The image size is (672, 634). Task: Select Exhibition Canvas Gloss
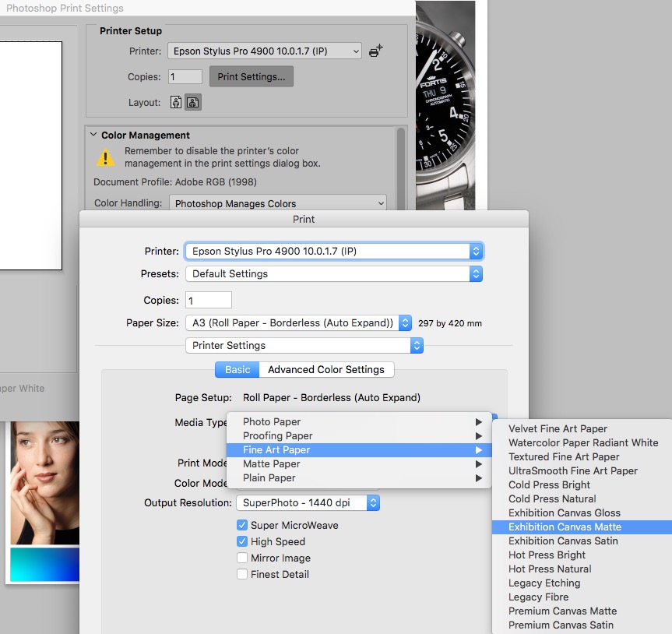[x=582, y=513]
